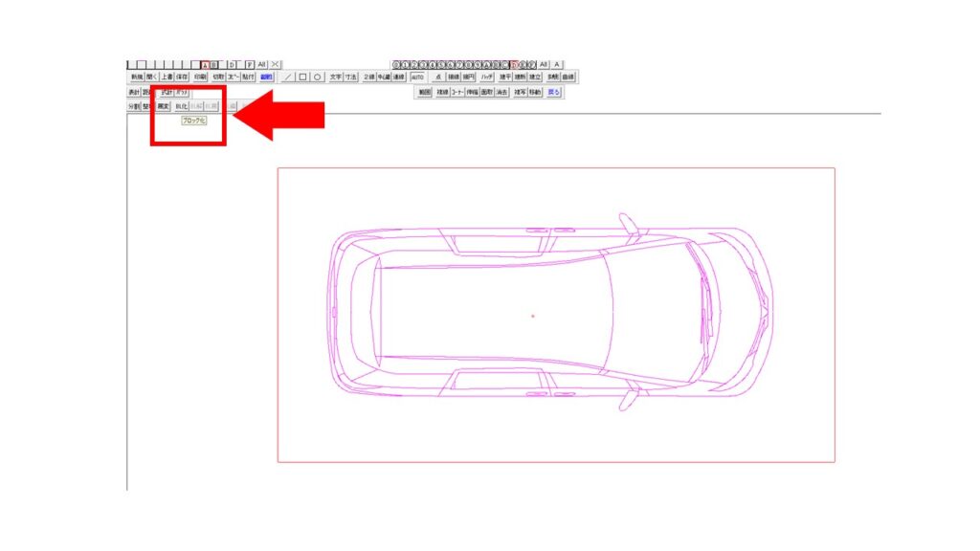The width and height of the screenshot is (980, 551).
Task: Click the BL化 block button
Action: click(x=182, y=107)
